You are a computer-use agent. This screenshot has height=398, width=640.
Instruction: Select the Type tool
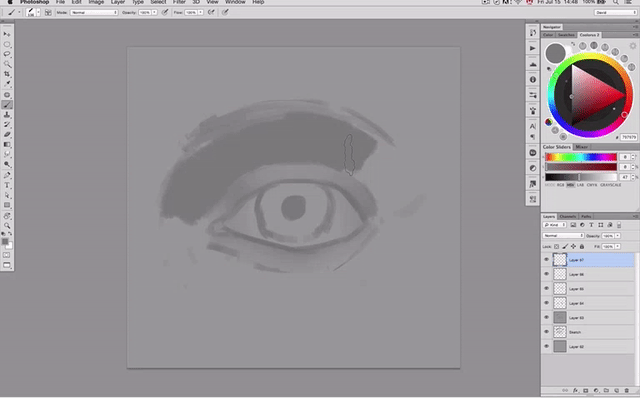(7, 185)
